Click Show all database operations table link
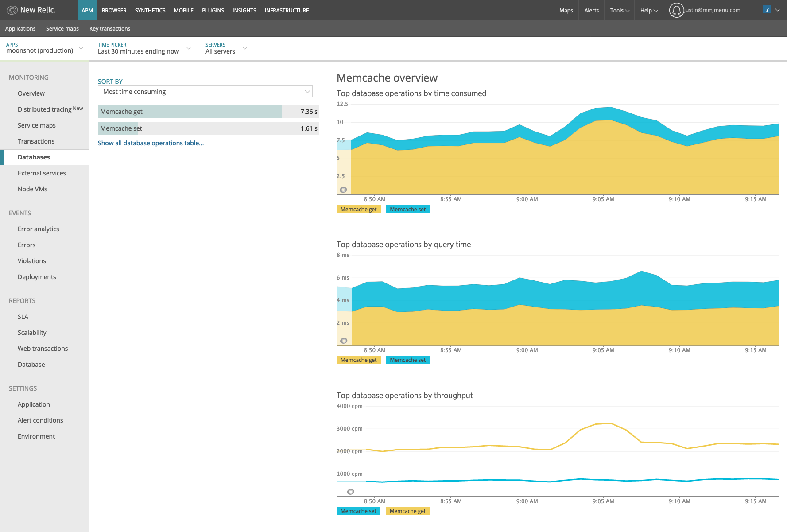 [x=151, y=143]
